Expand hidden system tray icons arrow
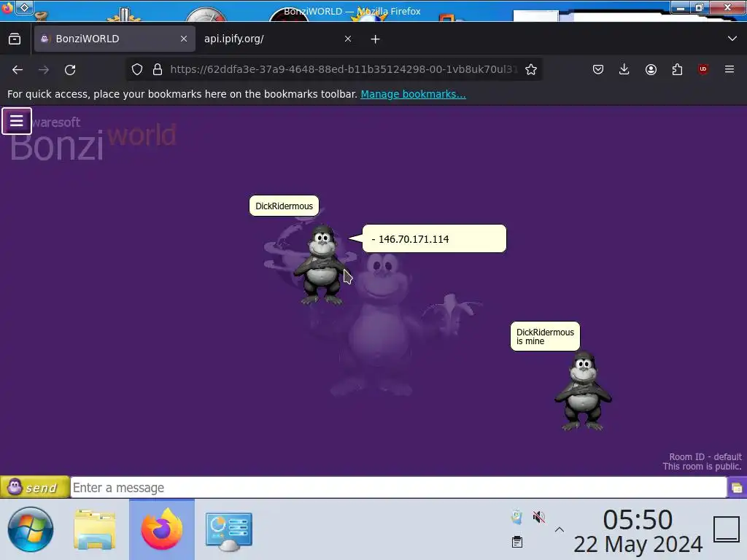This screenshot has width=747, height=560. [560, 529]
